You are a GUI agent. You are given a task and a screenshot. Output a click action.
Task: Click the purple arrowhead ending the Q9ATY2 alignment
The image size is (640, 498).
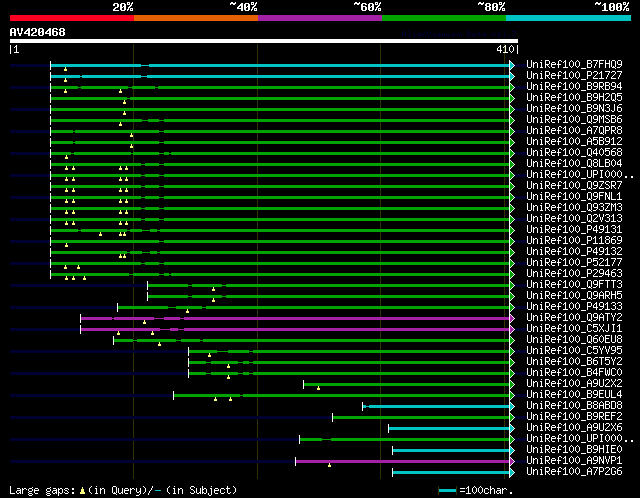tap(512, 318)
